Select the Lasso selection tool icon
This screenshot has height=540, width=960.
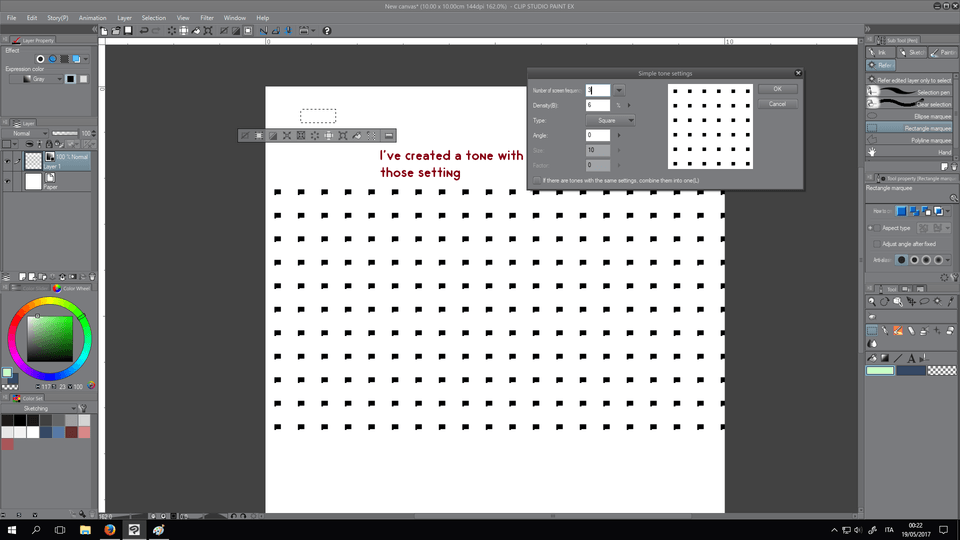click(924, 301)
